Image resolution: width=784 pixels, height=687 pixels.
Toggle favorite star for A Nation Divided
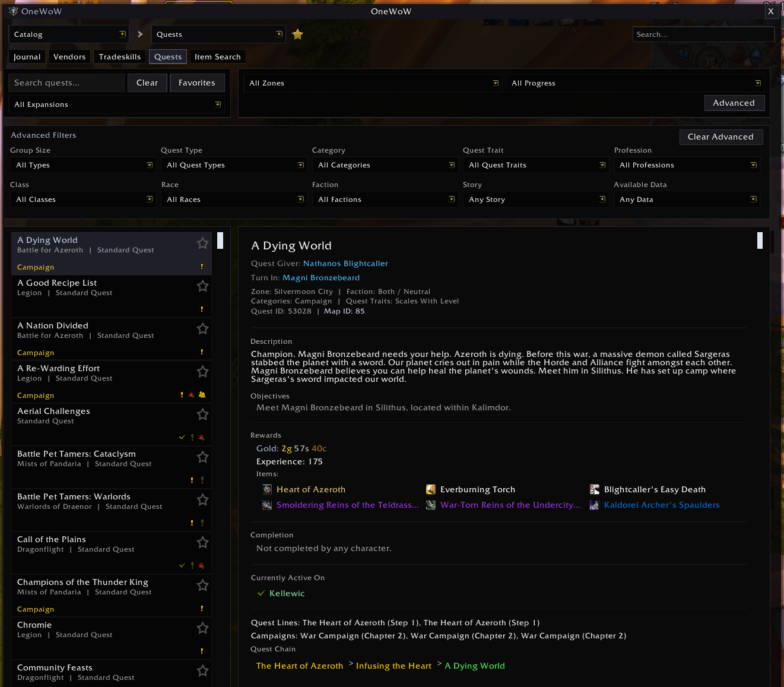click(202, 329)
